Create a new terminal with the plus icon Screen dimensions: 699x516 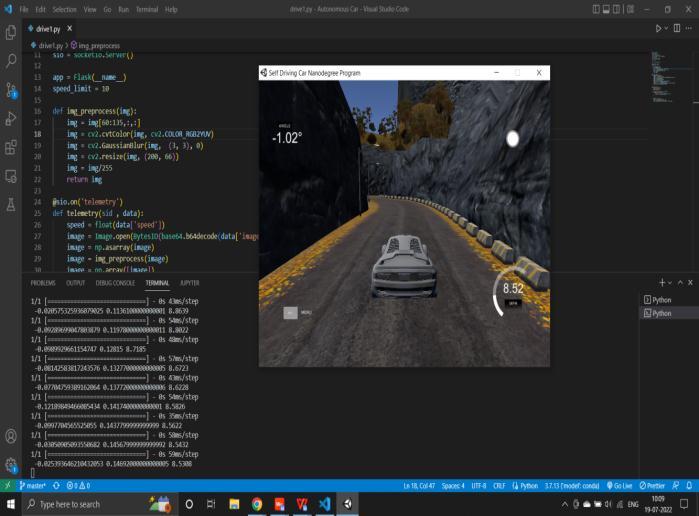[x=662, y=283]
